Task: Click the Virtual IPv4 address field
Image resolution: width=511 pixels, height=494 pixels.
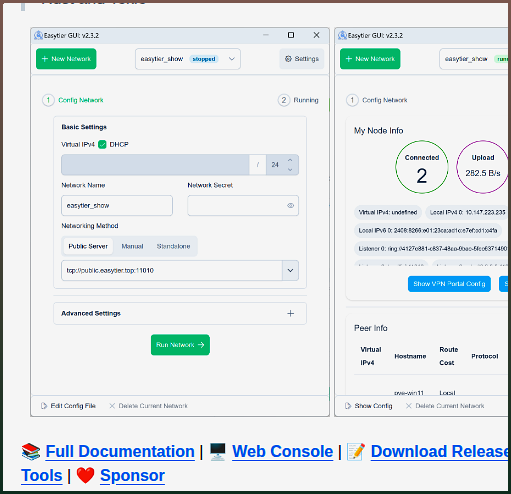Action: (155, 165)
